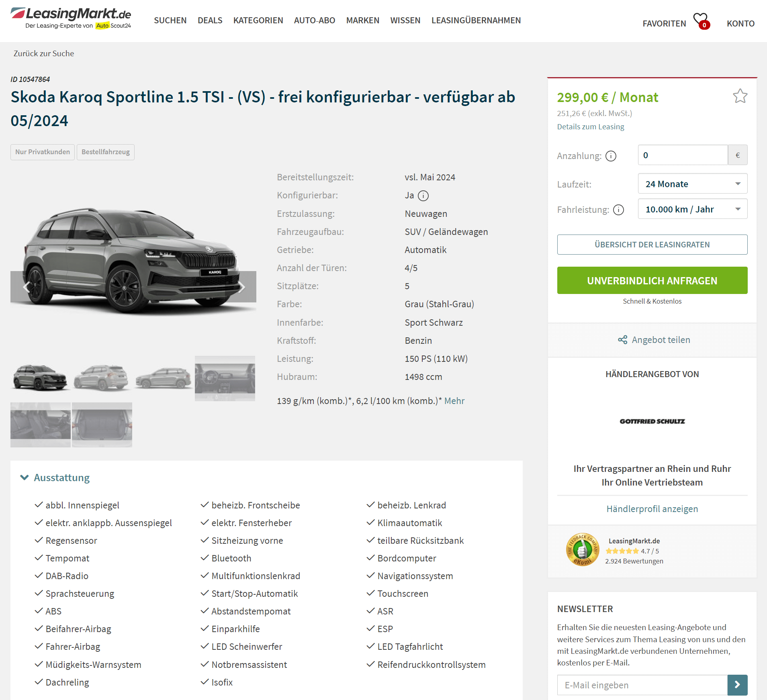Open MARKEN menu
Image resolution: width=767 pixels, height=700 pixels.
click(x=363, y=20)
